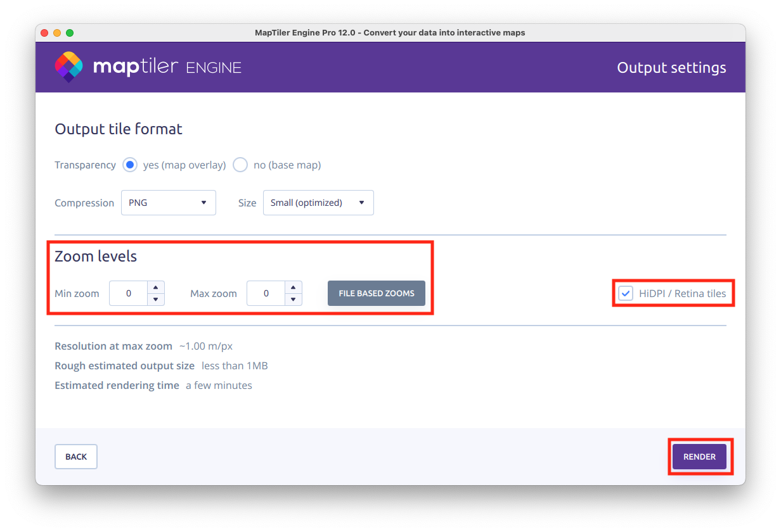This screenshot has width=781, height=532.
Task: Focus the Min zoom number field
Action: tap(129, 293)
